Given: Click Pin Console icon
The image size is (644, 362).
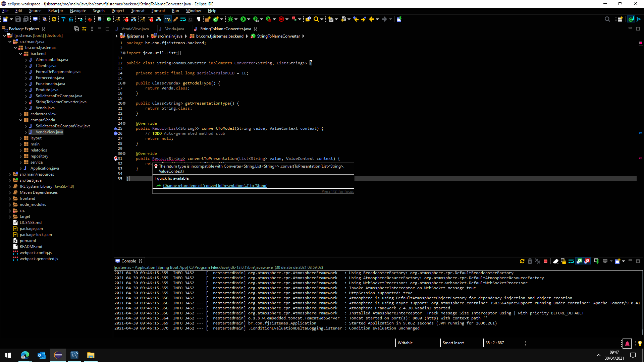Looking at the screenshot, I should coord(596,261).
